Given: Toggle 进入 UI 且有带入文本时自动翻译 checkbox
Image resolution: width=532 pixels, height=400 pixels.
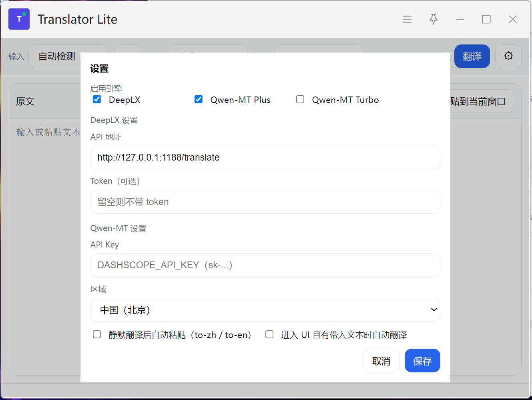Looking at the screenshot, I should tap(269, 334).
